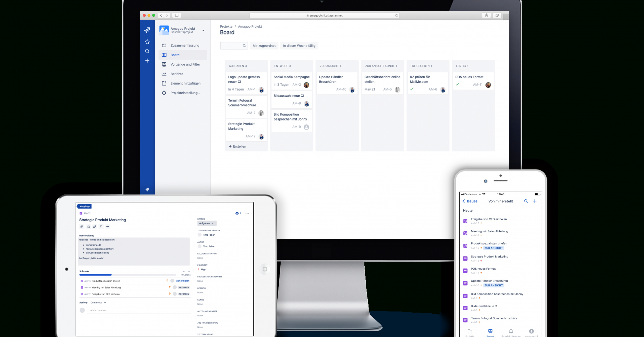
Task: Open card Logo update gemäss neuer CI
Action: 246,83
